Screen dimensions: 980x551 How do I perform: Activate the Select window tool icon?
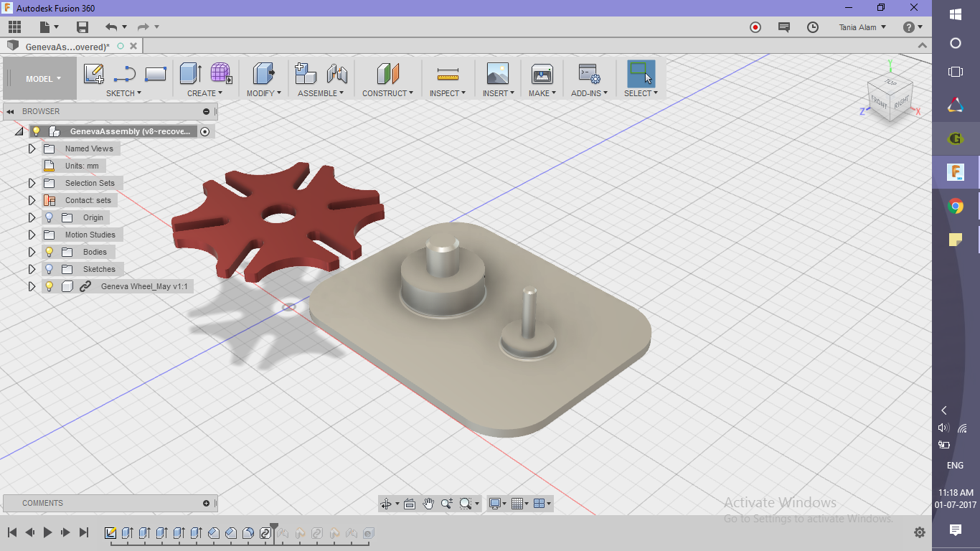(x=641, y=74)
